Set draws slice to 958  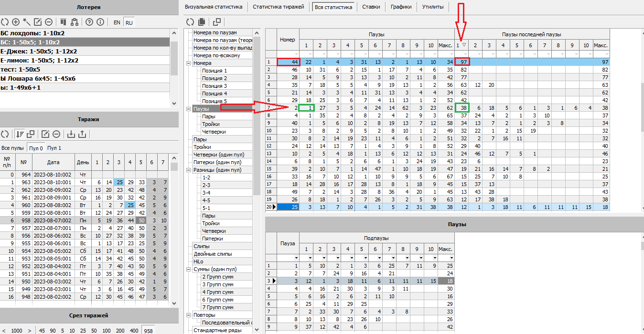[x=149, y=331]
